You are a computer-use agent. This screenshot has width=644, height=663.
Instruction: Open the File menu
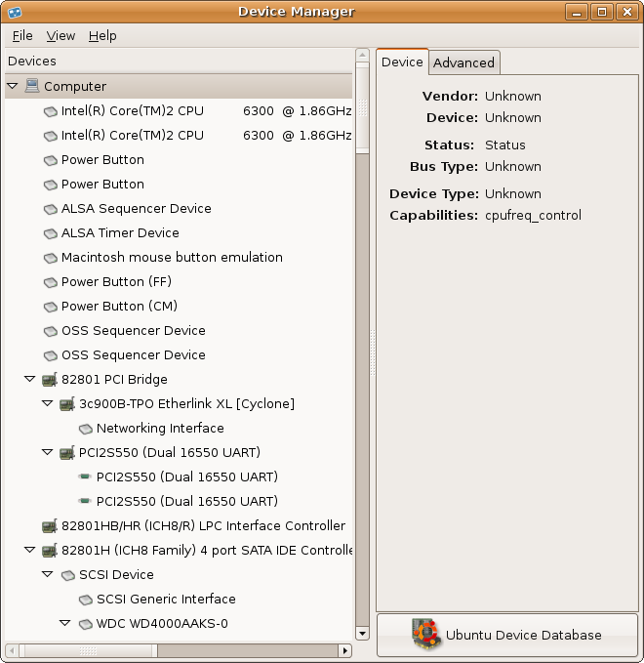point(22,35)
